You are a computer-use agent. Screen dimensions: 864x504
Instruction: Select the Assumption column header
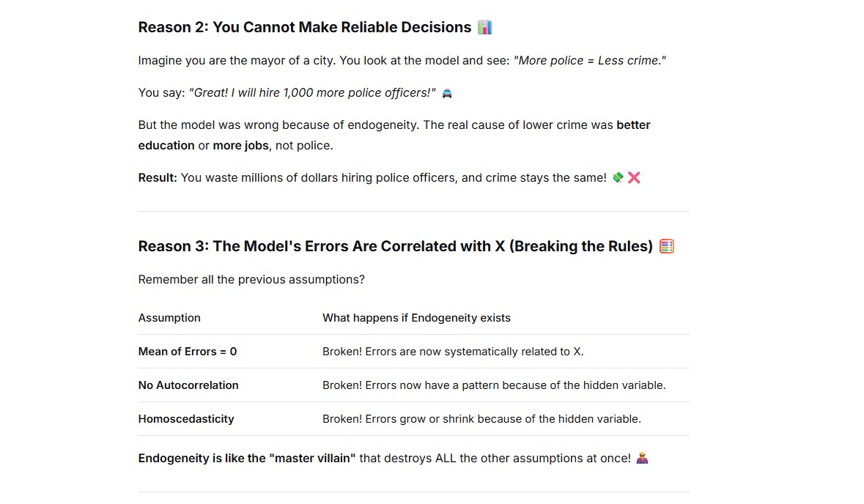169,318
